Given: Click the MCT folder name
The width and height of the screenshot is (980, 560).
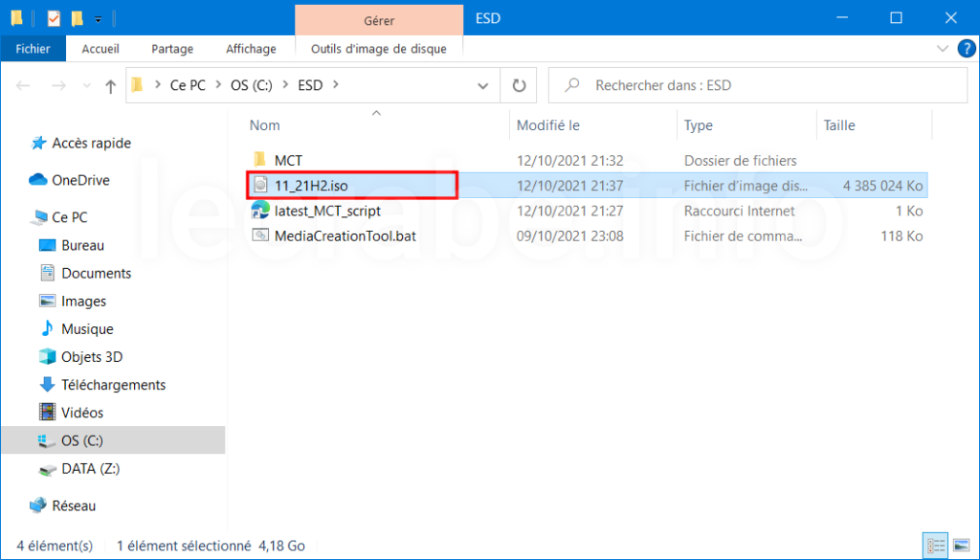Looking at the screenshot, I should click(289, 161).
